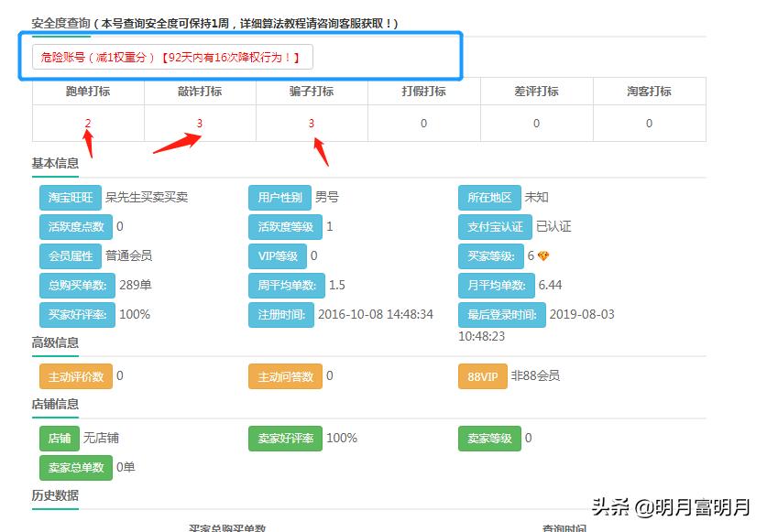Select the 淘客打标 column header

point(650,91)
